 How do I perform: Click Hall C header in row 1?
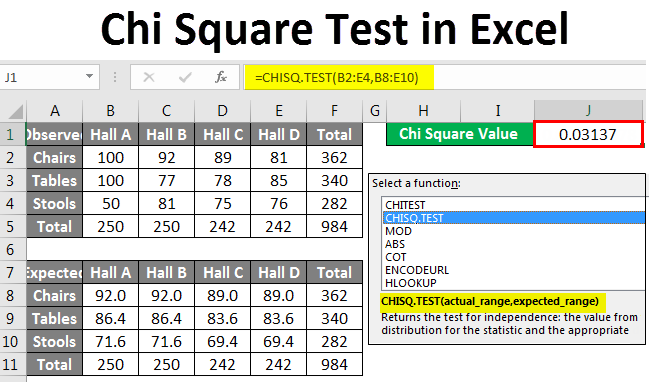tap(222, 135)
